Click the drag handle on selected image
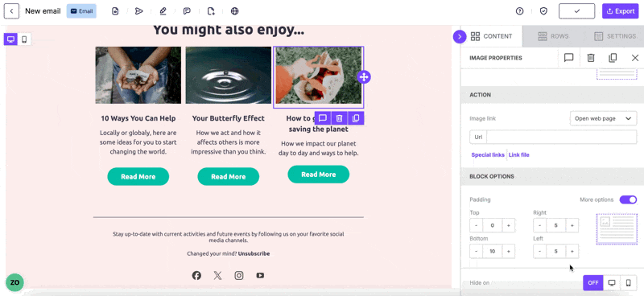This screenshot has height=296, width=644. pos(364,76)
